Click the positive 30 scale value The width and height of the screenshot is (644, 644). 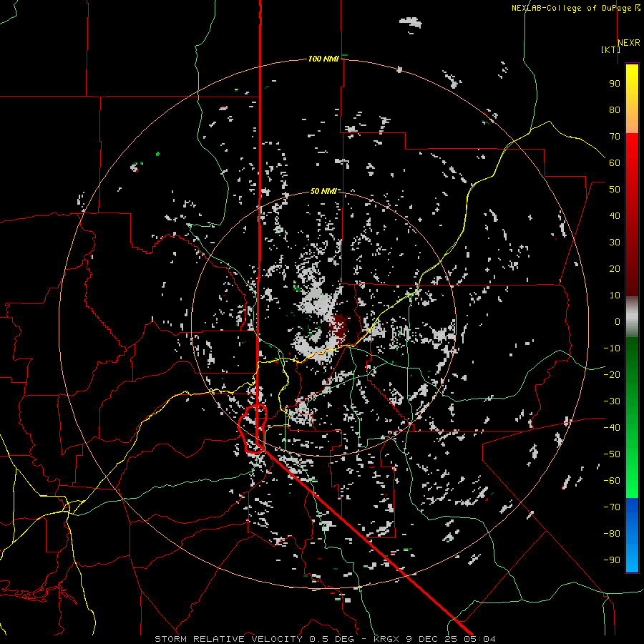coord(615,243)
